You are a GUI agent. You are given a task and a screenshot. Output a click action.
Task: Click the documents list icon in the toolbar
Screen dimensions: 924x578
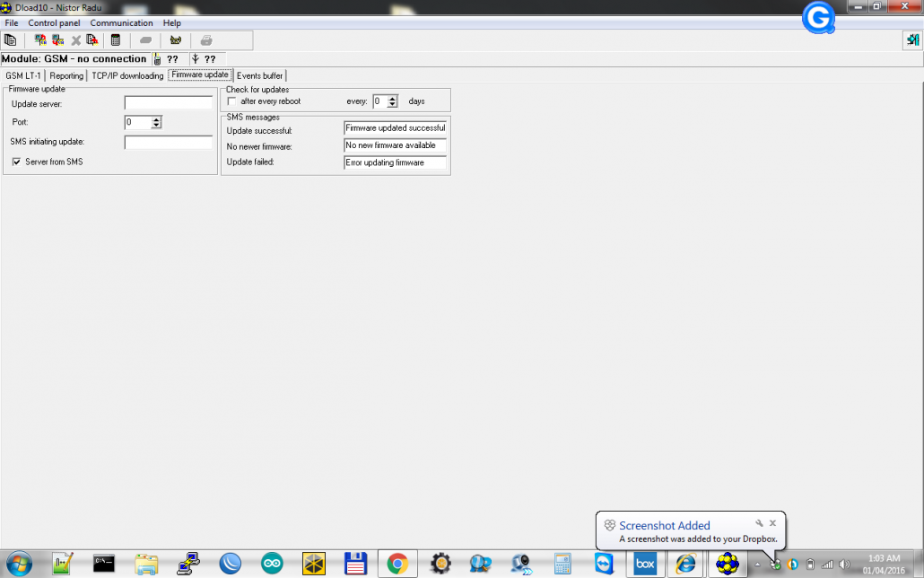pos(10,40)
